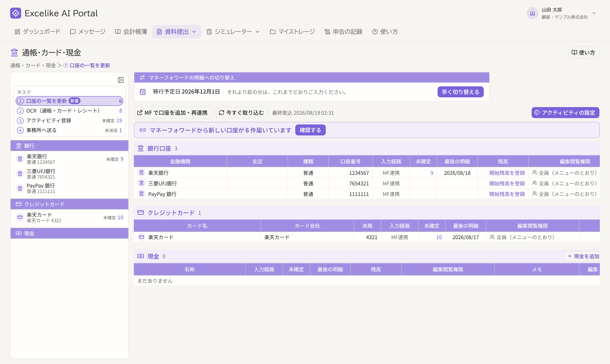Click bank icon in 三菱UFJ銀行 table row

point(142,183)
